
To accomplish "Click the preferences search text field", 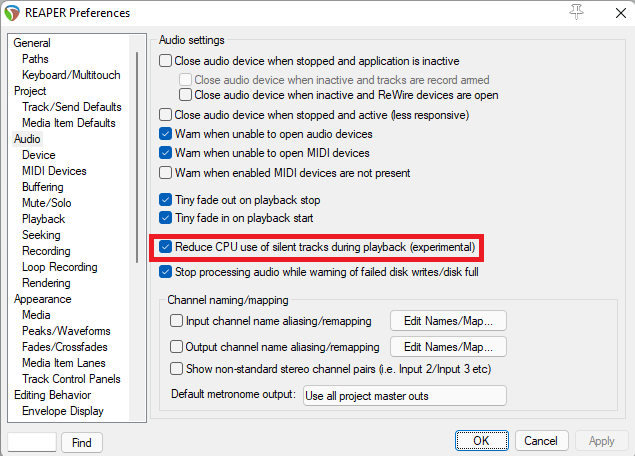I will pos(32,442).
